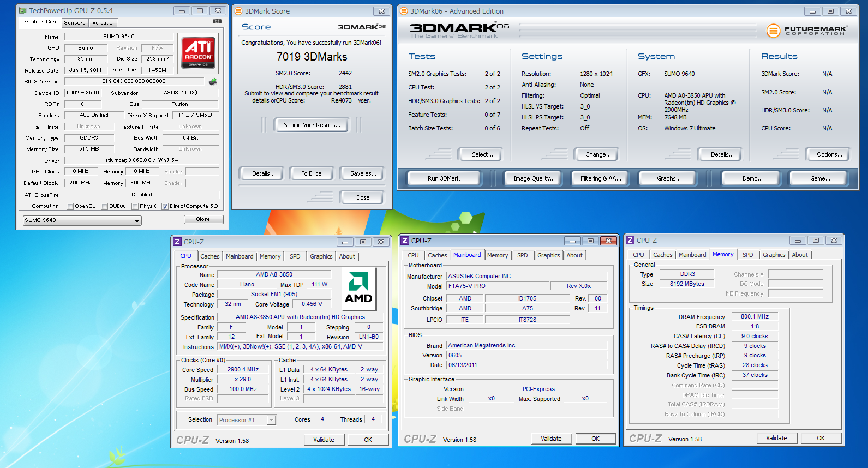Open About tab in CPU-Z processor window
This screenshot has width=868, height=468.
tap(347, 256)
